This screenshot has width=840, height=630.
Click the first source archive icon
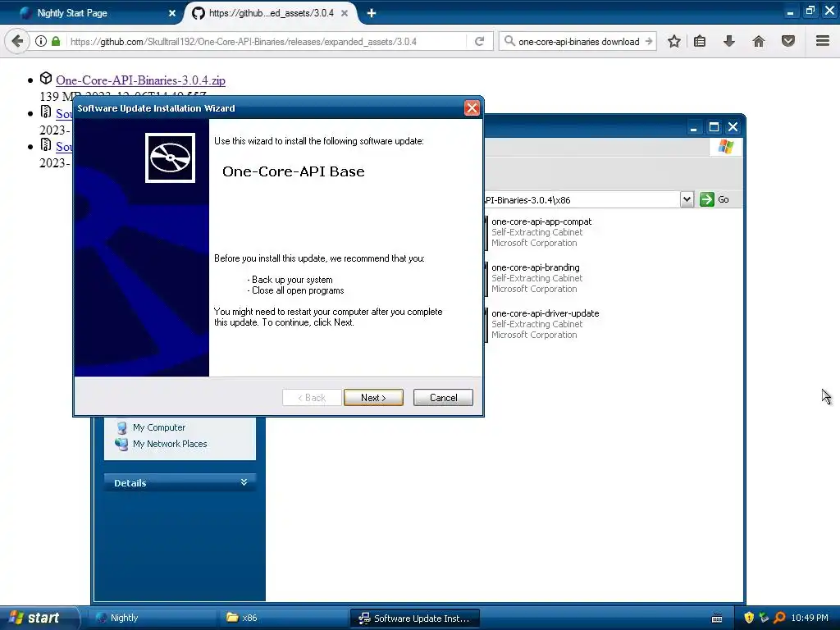(x=46, y=112)
